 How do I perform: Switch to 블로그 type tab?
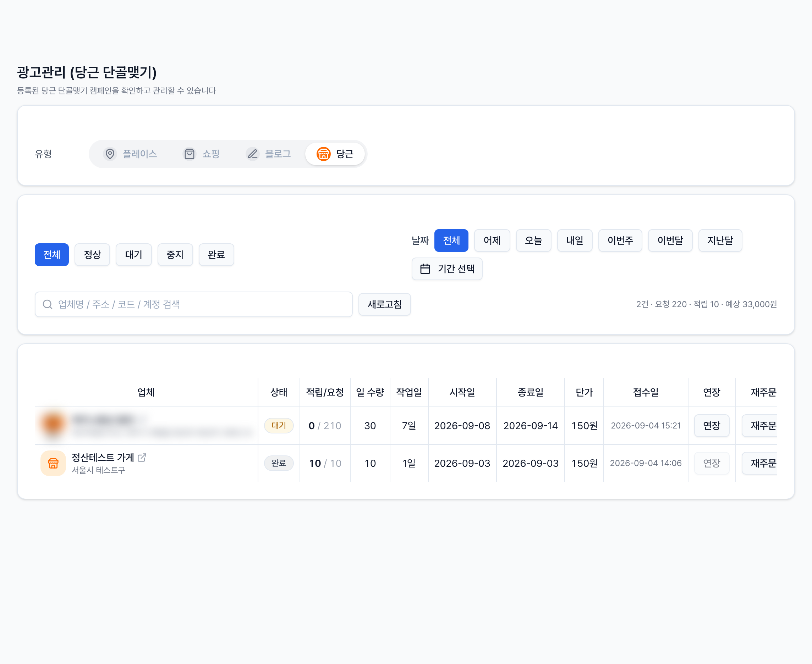[x=268, y=154]
